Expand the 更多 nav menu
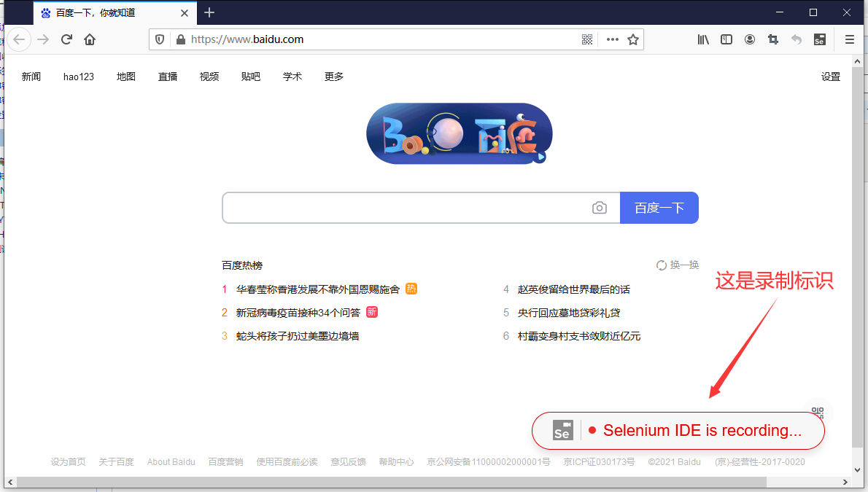The image size is (868, 492). pos(334,77)
